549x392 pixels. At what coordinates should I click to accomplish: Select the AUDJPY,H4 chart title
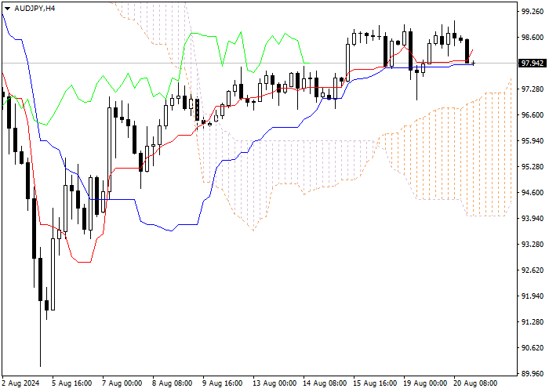pyautogui.click(x=35, y=9)
